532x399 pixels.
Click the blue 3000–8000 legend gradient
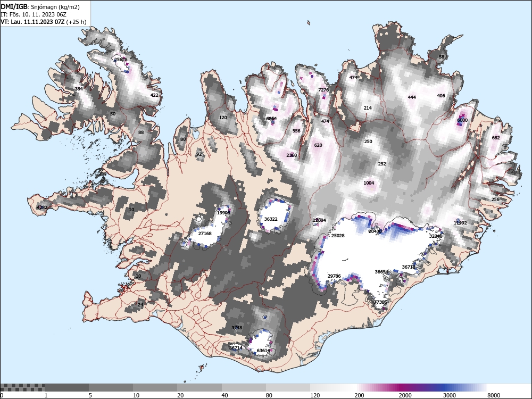click(465, 387)
